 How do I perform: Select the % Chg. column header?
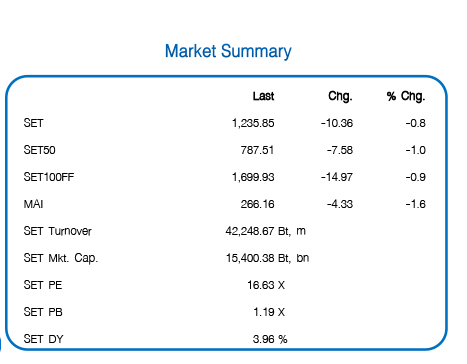click(x=406, y=96)
